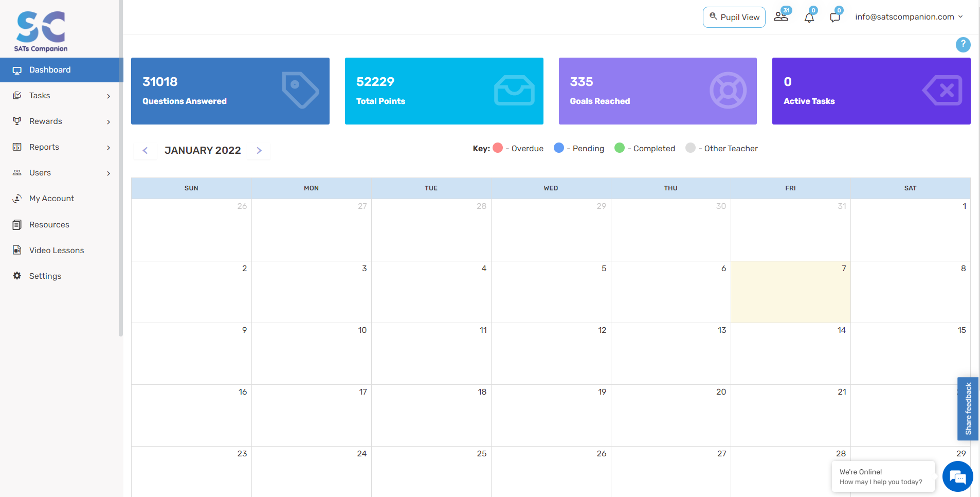Click the Resources document icon
The height and width of the screenshot is (497, 980).
click(x=17, y=225)
